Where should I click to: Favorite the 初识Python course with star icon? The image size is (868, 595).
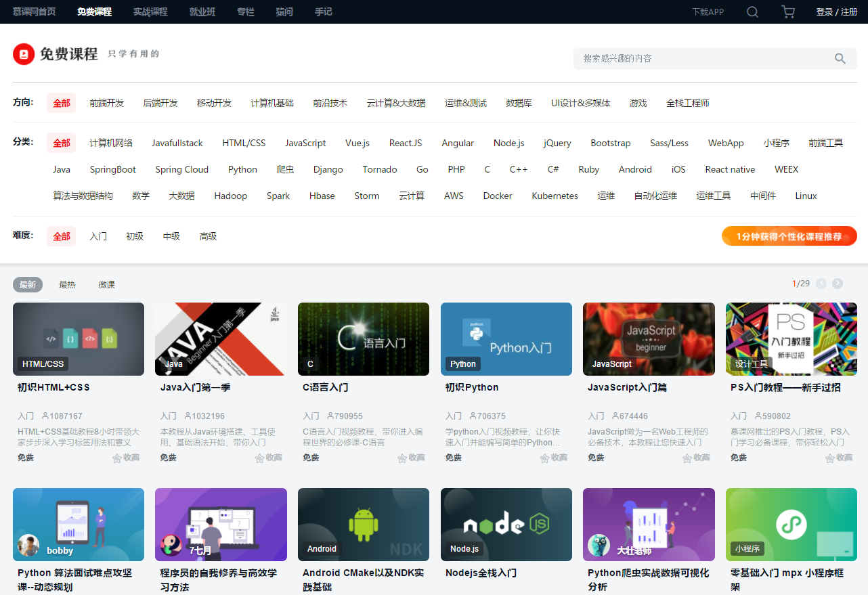point(545,458)
